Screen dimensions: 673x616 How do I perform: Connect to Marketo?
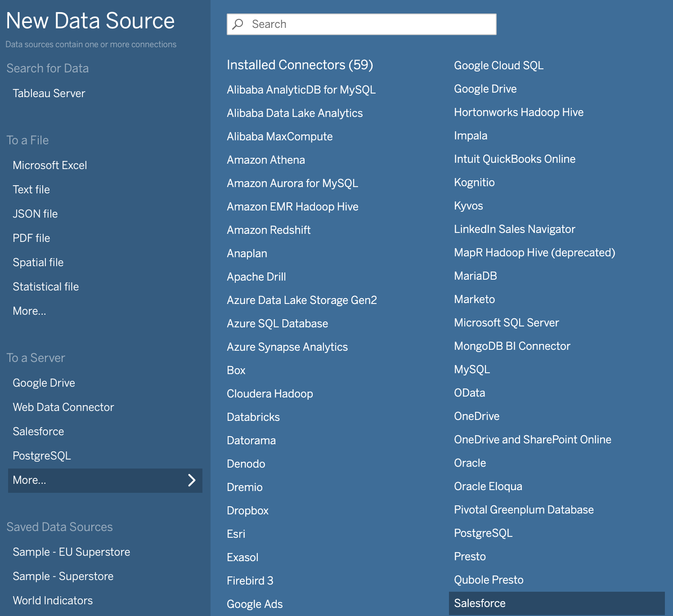[474, 299]
